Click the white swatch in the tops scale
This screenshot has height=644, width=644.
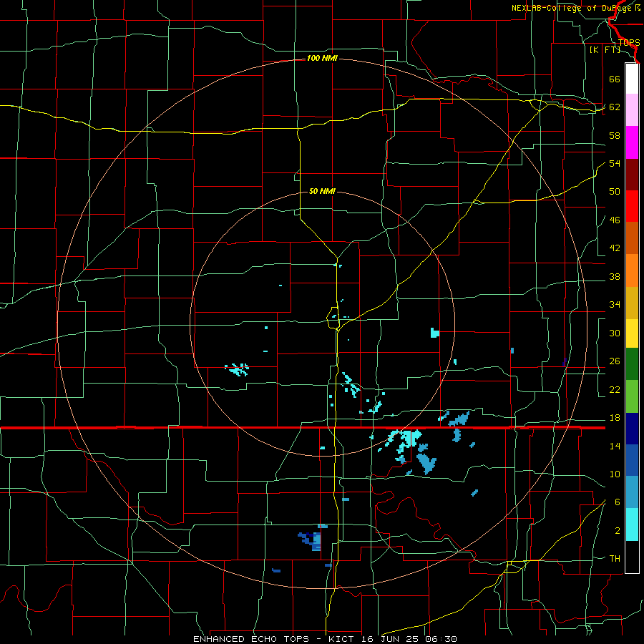pyautogui.click(x=632, y=79)
